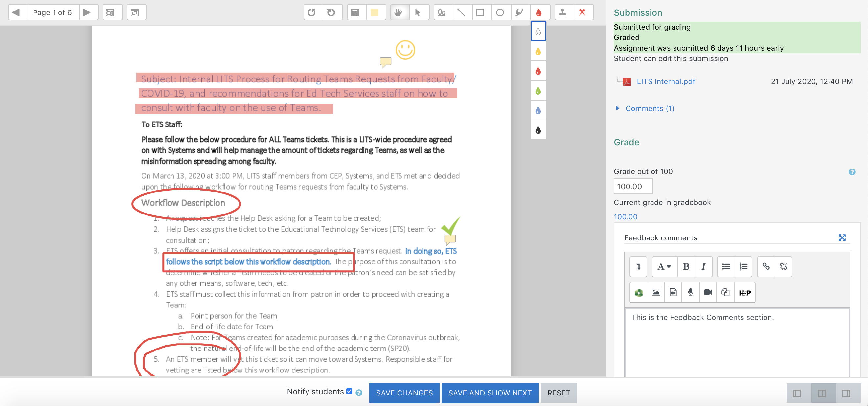Toggle the Notify students checkbox
The image size is (868, 406).
point(349,391)
